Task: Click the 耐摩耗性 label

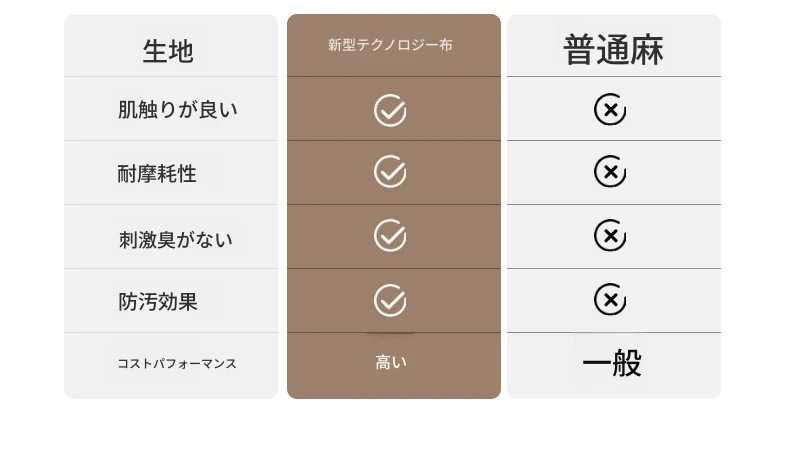Action: point(157,174)
